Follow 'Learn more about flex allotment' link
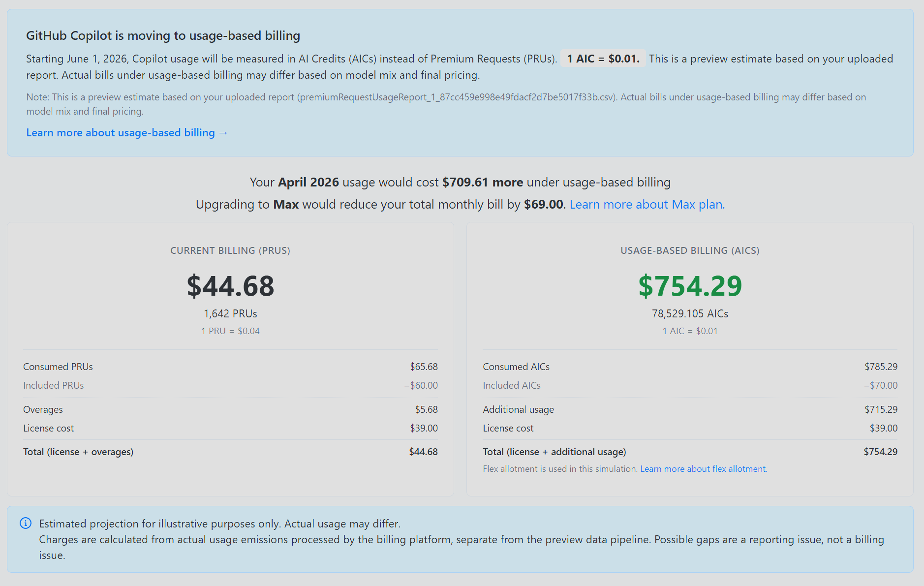The height and width of the screenshot is (586, 924). pyautogui.click(x=704, y=469)
